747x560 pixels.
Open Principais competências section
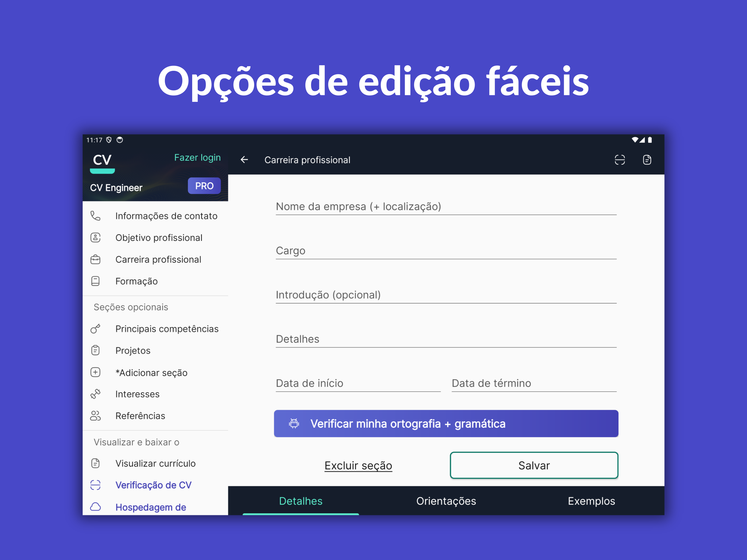(x=155, y=329)
